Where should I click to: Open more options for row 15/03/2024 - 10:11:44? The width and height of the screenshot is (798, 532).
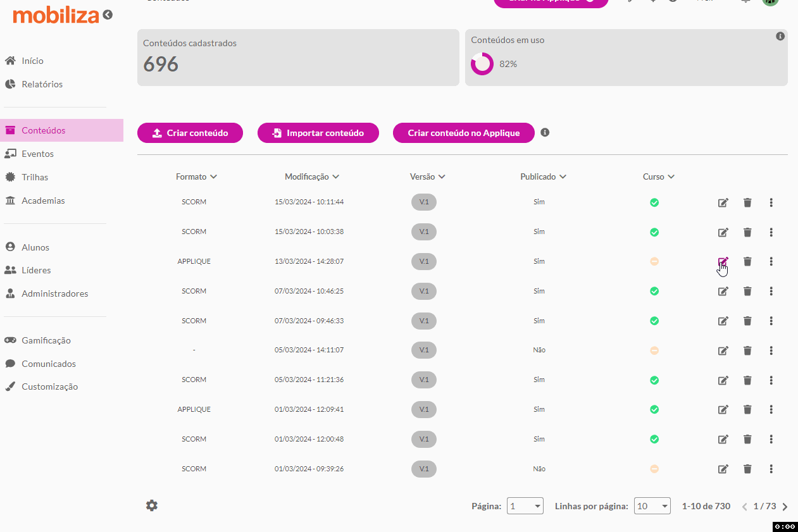coord(771,202)
